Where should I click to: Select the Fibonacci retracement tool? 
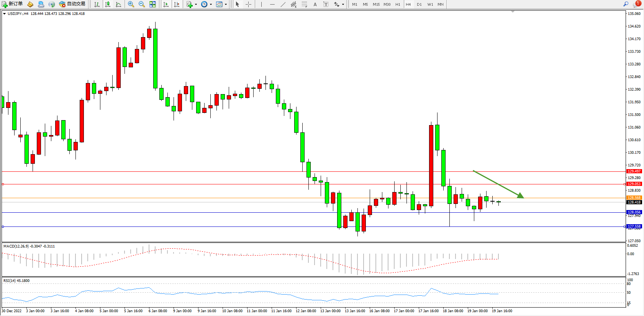coord(304,4)
